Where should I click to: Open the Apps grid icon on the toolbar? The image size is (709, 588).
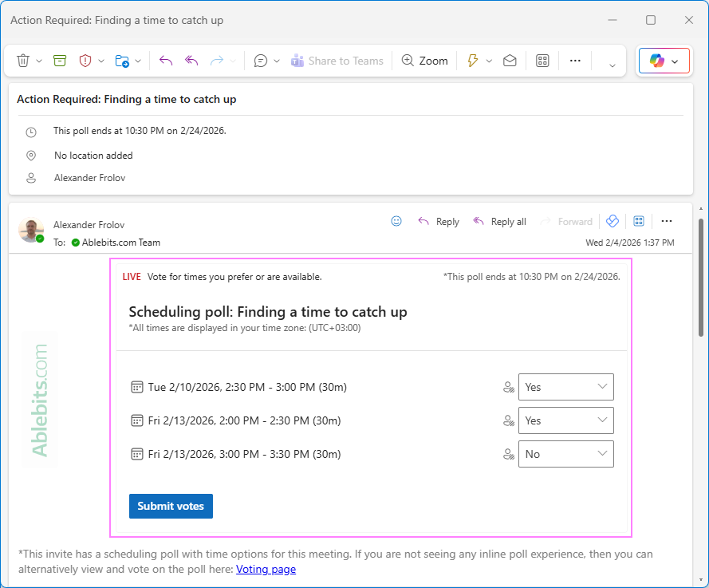pyautogui.click(x=542, y=60)
